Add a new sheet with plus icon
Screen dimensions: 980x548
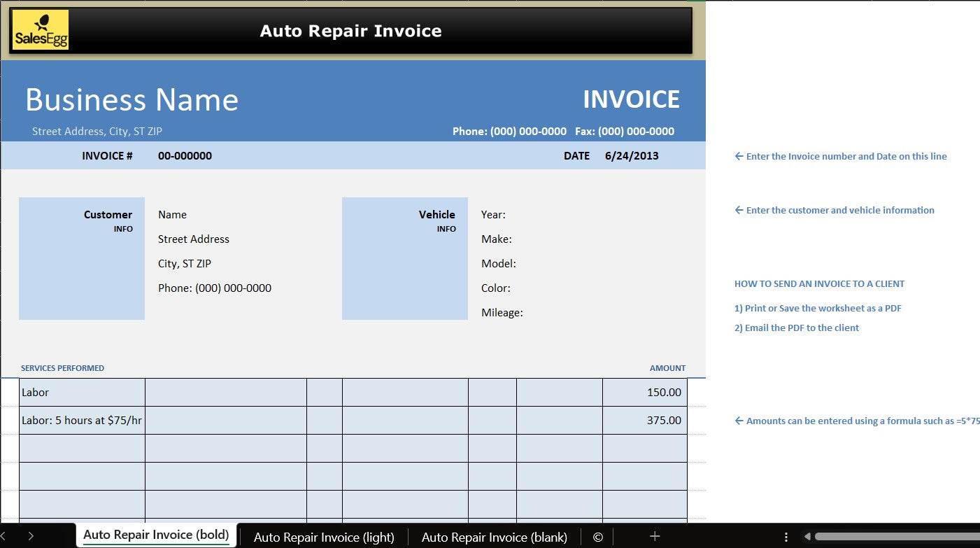click(655, 536)
